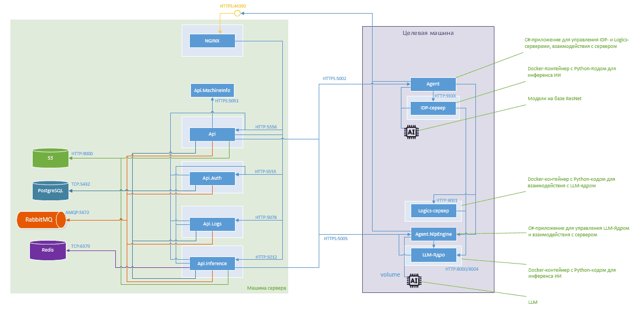Select the IDP-сервер block
644x312 pixels.
(432, 108)
